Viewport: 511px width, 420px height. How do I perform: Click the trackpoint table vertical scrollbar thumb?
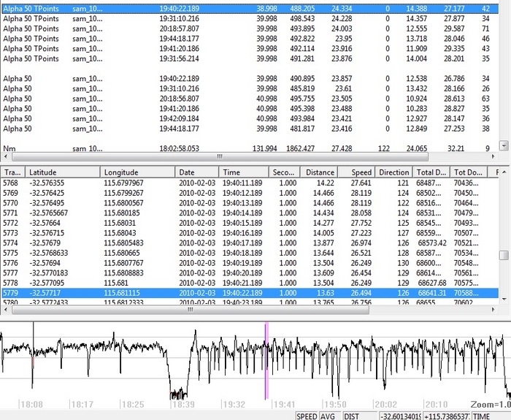[x=504, y=256]
